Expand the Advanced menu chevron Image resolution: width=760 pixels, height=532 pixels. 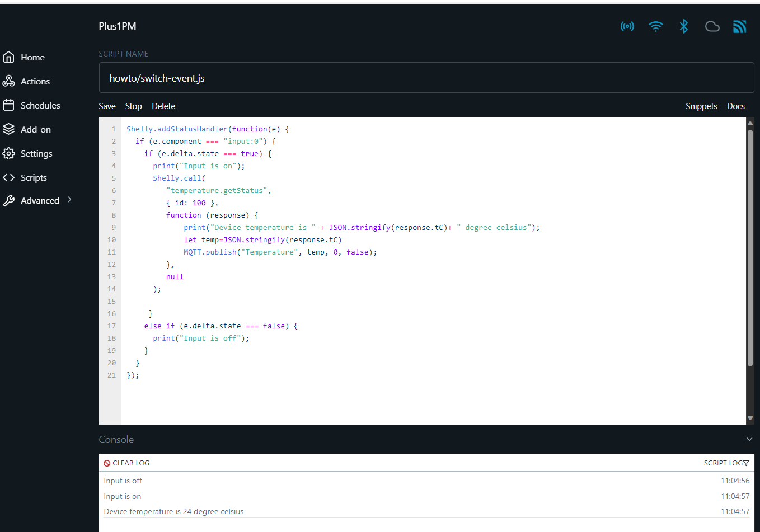[69, 200]
